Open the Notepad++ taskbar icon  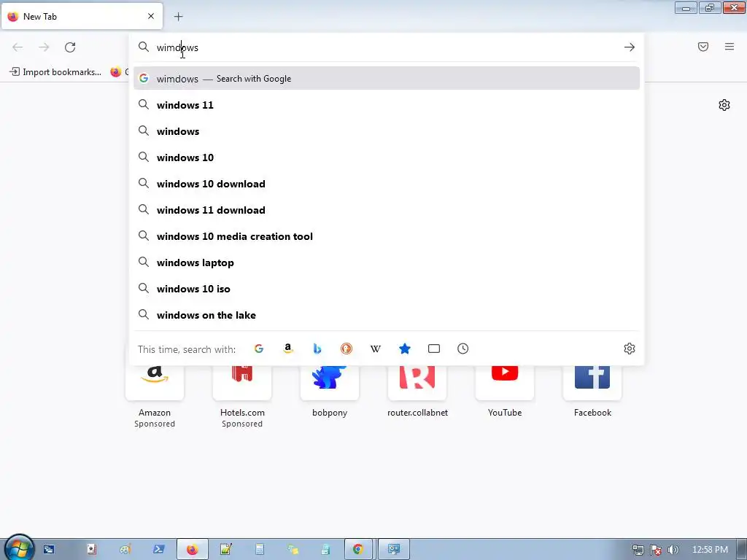tap(226, 550)
